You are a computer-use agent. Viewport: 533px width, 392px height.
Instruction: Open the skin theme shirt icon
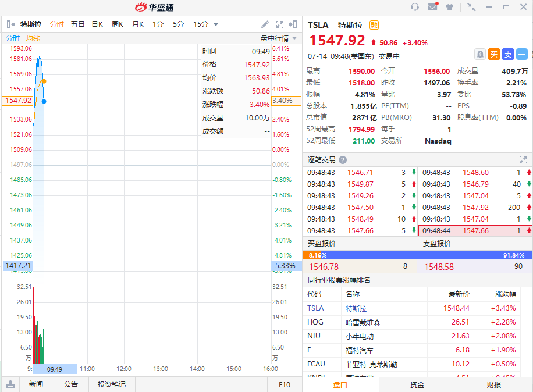[x=450, y=7]
